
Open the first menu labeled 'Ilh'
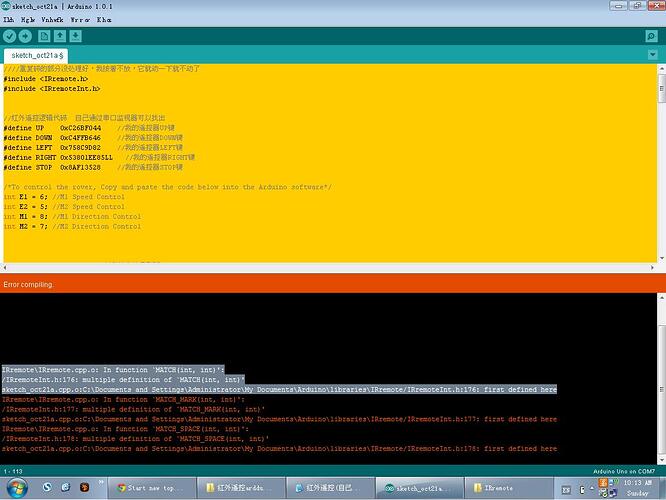pos(8,20)
